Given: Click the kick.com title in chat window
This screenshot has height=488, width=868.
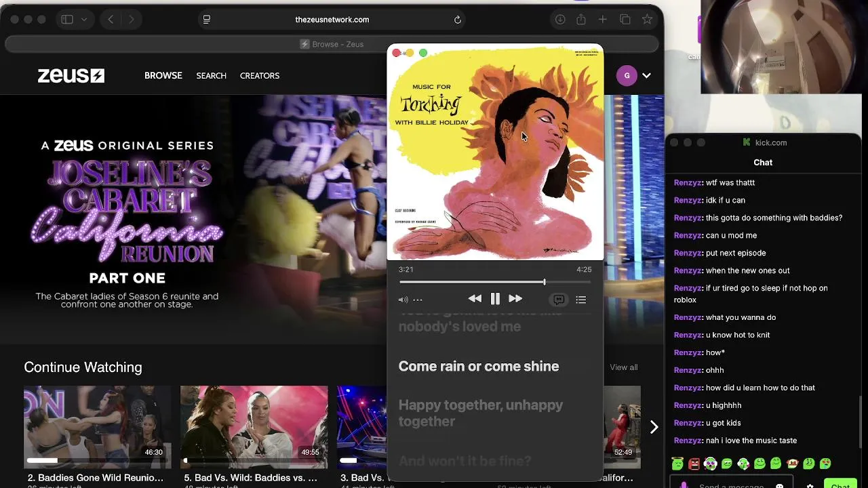Looking at the screenshot, I should (x=771, y=143).
